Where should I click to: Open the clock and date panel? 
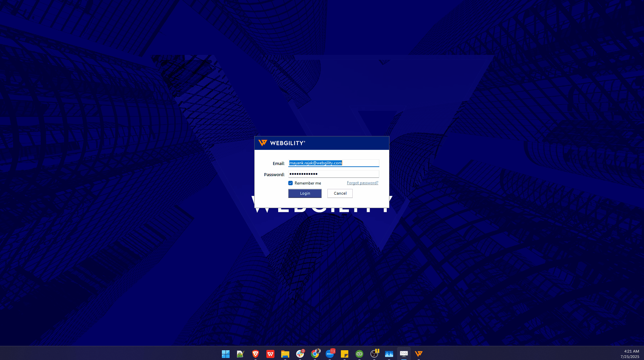click(630, 354)
